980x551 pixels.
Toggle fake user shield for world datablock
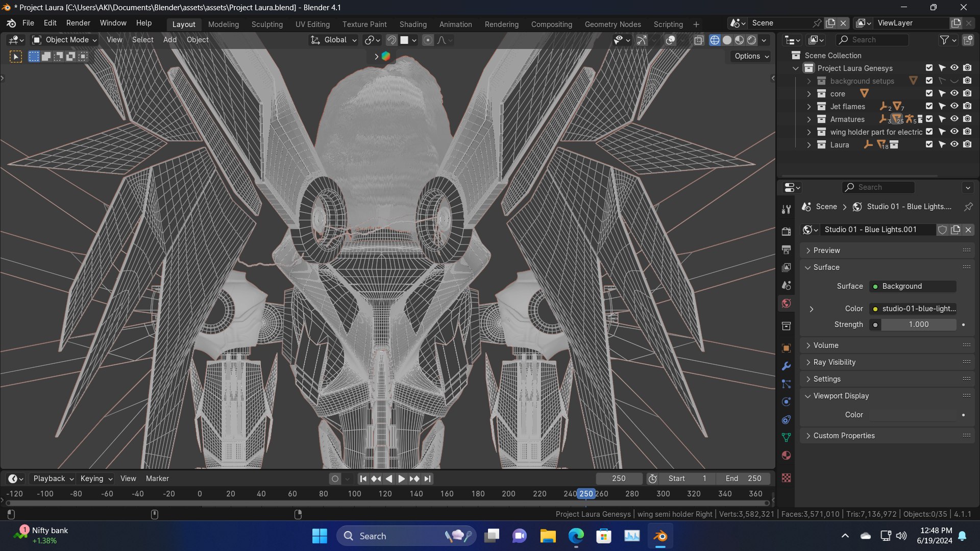(942, 230)
